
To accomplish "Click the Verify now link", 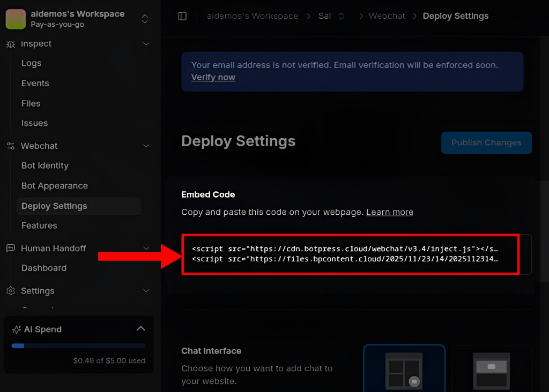I will pyautogui.click(x=213, y=77).
